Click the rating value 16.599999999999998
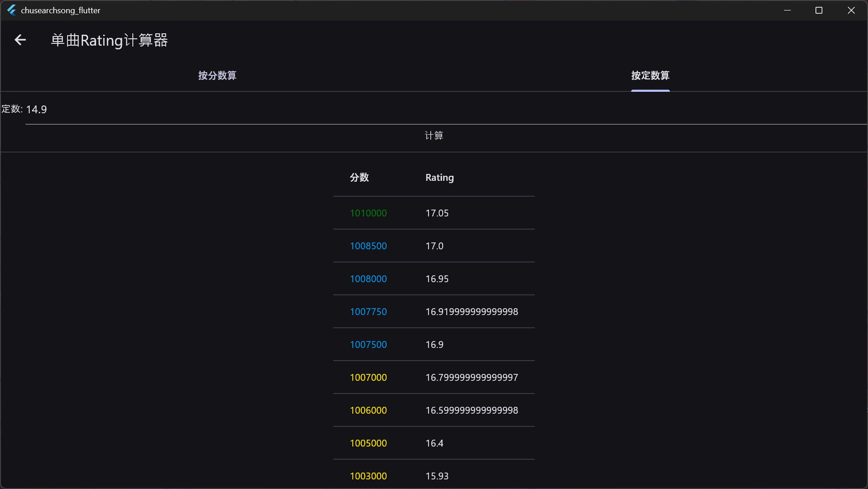The width and height of the screenshot is (868, 489). pos(471,410)
